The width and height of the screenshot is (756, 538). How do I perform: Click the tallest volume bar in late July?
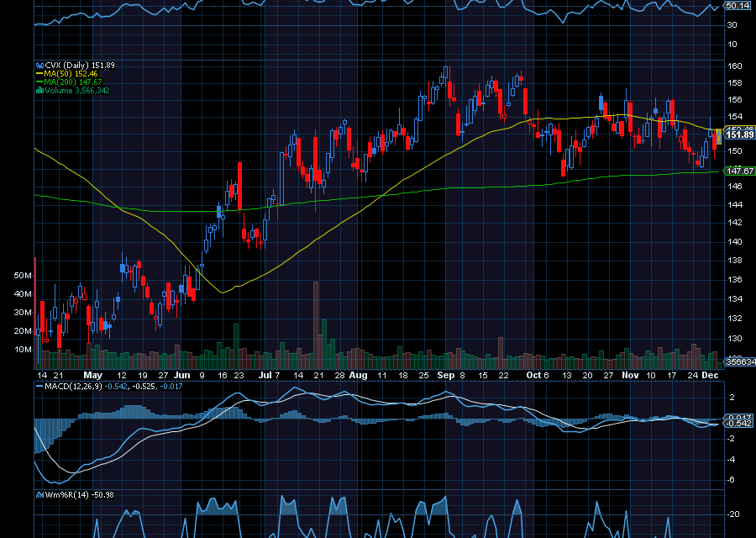(315, 324)
